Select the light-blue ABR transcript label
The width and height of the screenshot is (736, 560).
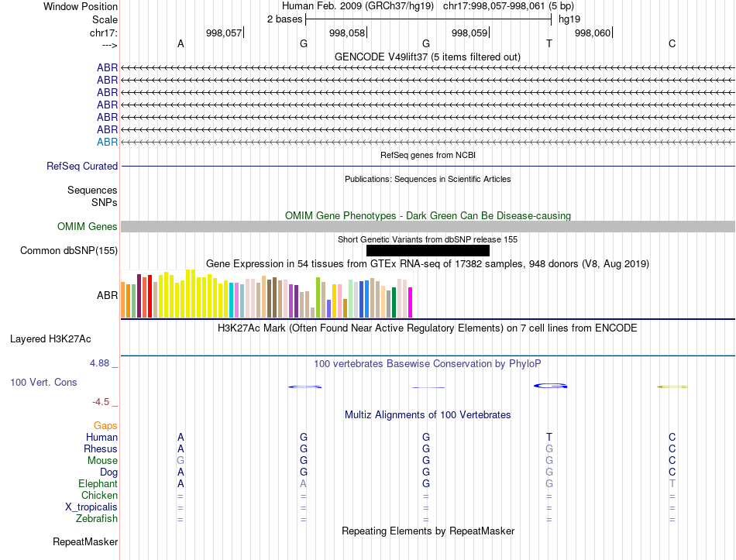click(x=107, y=142)
